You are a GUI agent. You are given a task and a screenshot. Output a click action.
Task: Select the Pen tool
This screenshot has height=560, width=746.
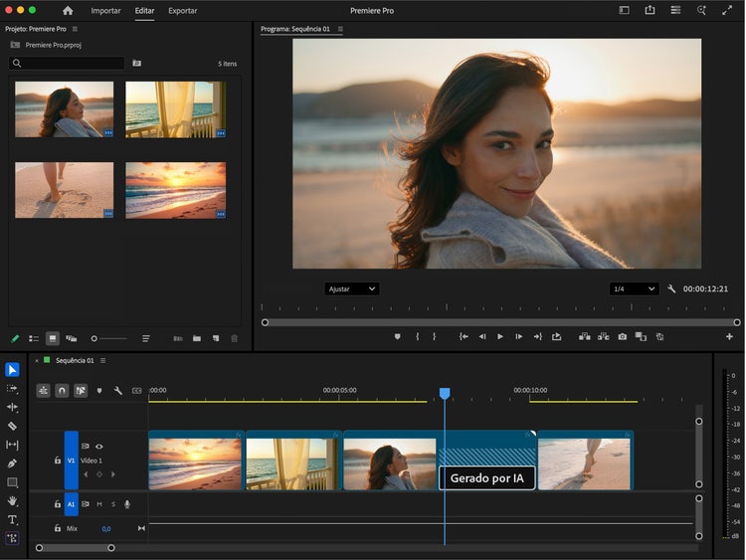(x=12, y=464)
